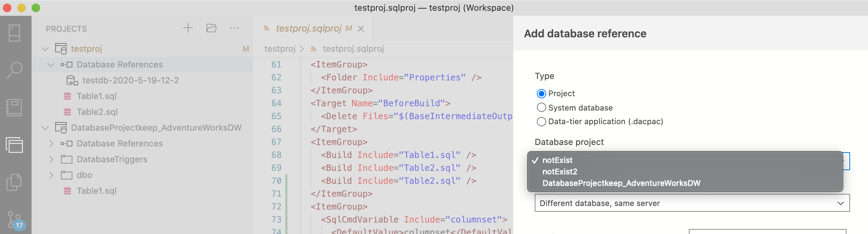
Task: Click the PROJECTS panel header
Action: coord(66,29)
